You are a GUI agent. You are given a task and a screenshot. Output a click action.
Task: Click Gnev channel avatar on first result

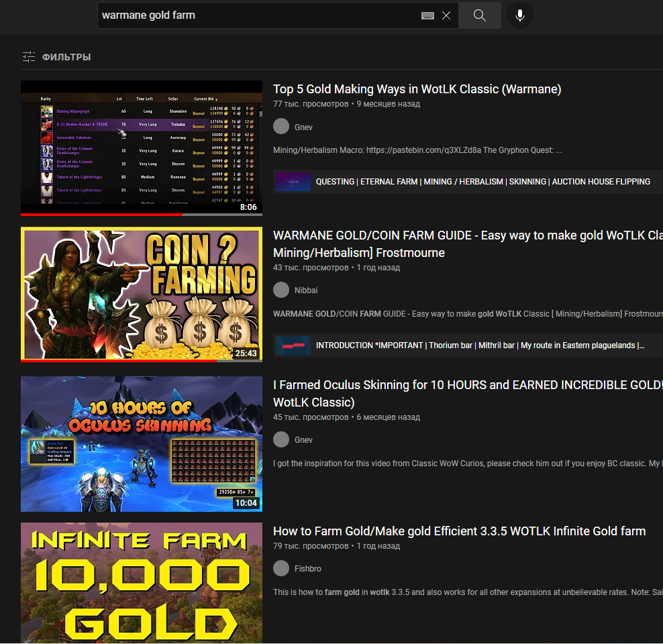click(x=281, y=127)
